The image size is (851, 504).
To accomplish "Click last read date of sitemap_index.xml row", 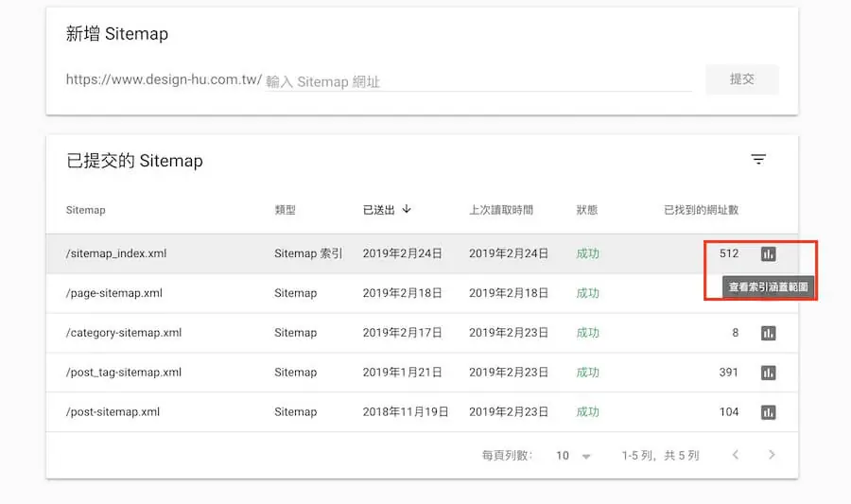I will pyautogui.click(x=509, y=253).
